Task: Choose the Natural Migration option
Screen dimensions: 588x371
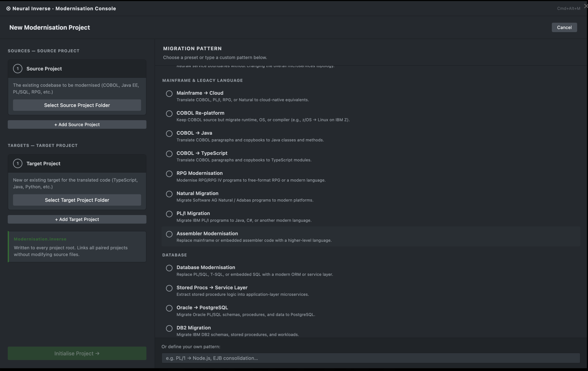Action: [169, 194]
